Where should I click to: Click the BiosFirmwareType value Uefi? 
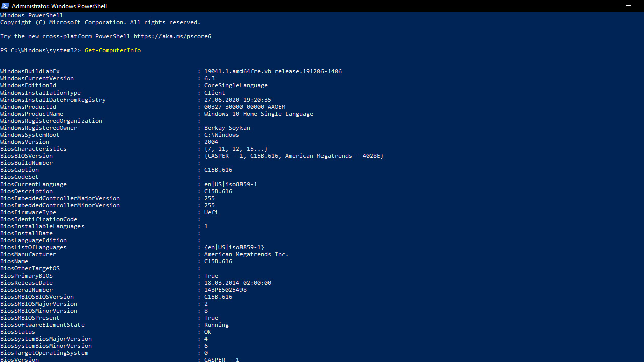pos(211,212)
